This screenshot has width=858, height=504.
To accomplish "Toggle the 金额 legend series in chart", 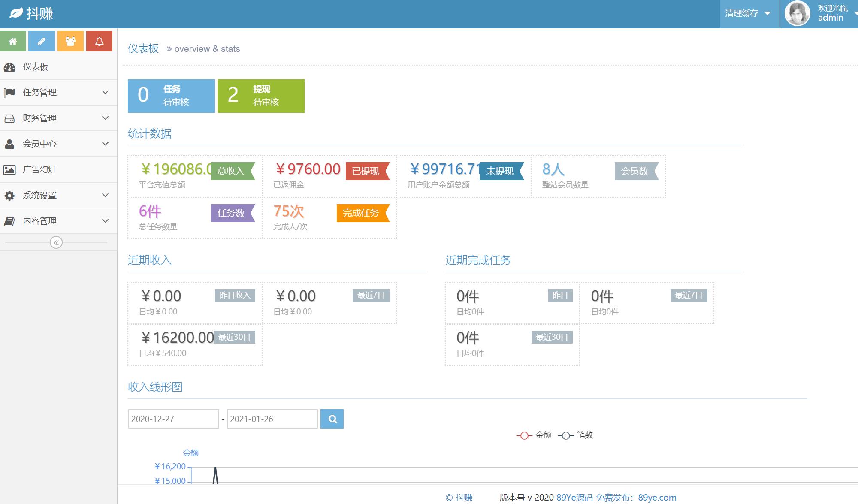I will pyautogui.click(x=534, y=435).
